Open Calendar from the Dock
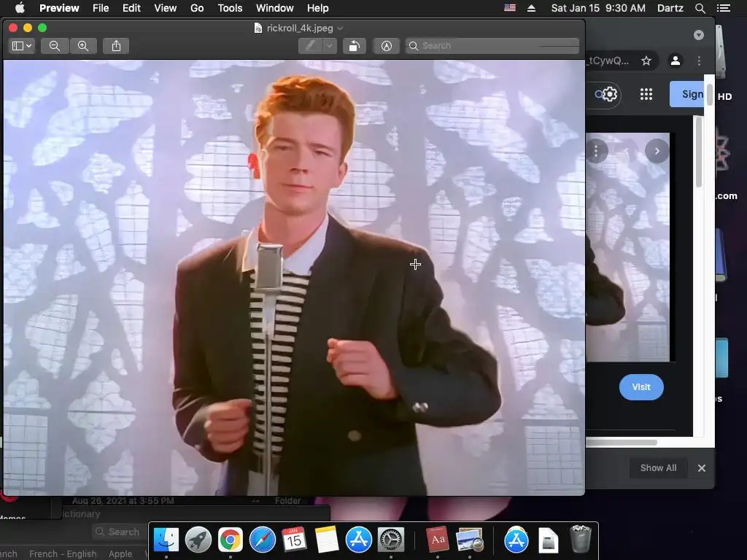This screenshot has width=747, height=560. tap(294, 540)
